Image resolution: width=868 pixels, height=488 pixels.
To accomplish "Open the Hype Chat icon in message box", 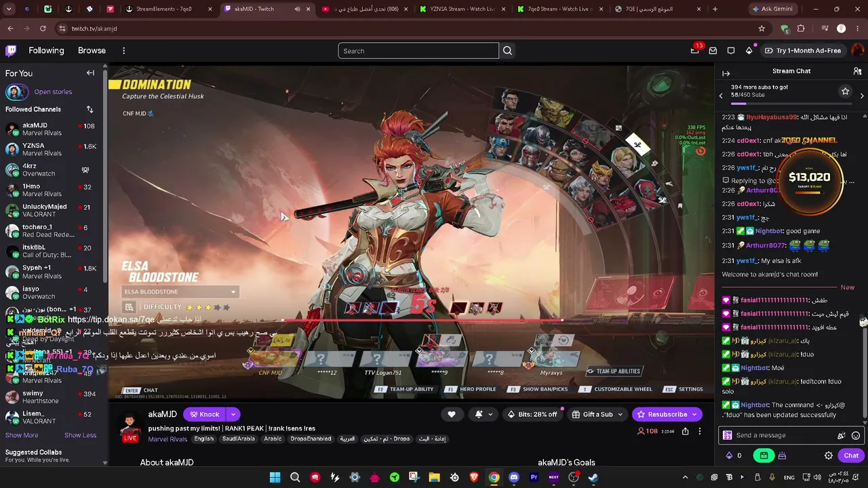I will click(x=842, y=436).
